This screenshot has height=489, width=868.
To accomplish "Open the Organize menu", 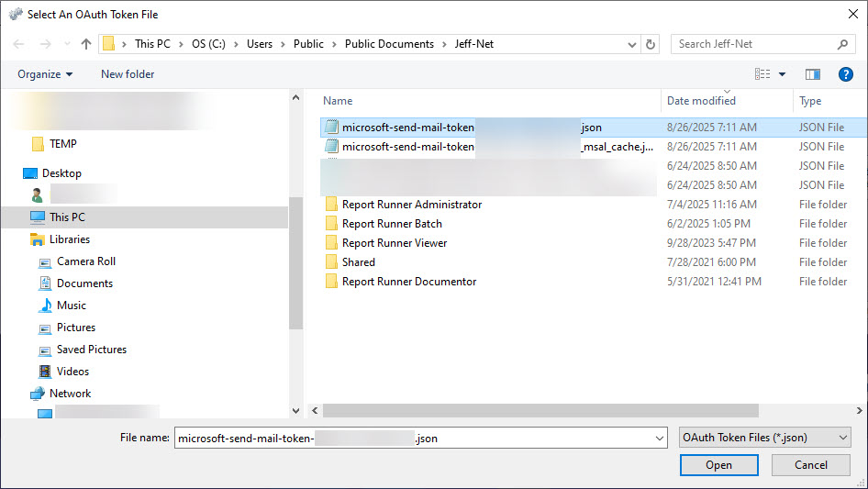I will 45,74.
